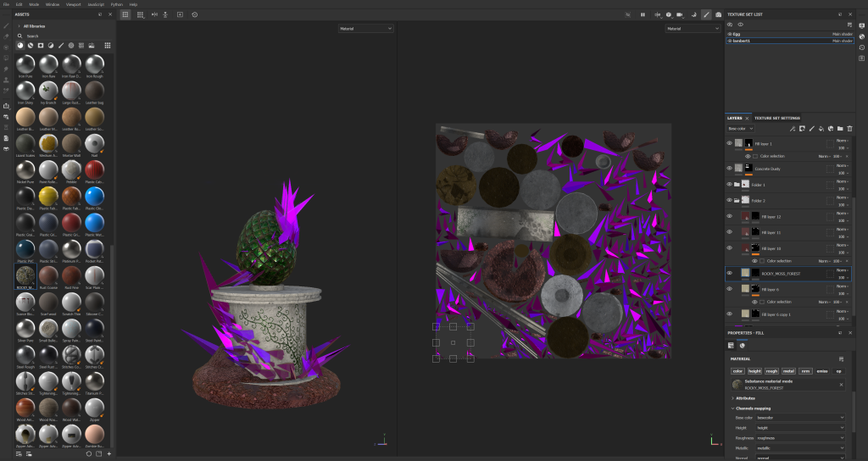Hide the Concrete Dusty layer
This screenshot has height=461, width=868.
pyautogui.click(x=729, y=168)
